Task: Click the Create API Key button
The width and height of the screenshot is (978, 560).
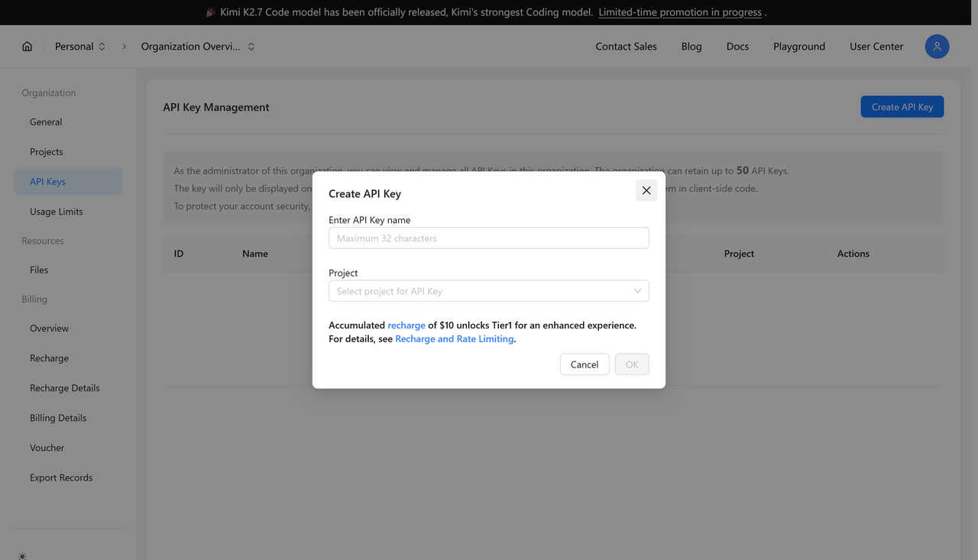Action: coord(902,107)
